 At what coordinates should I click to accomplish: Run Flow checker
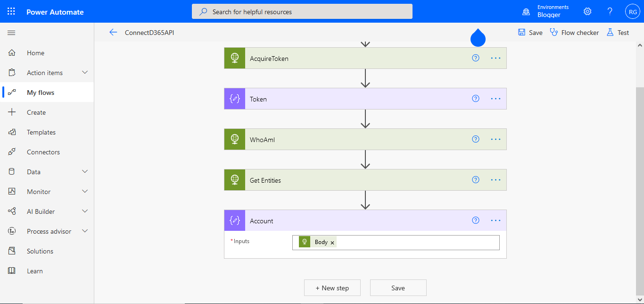(574, 32)
